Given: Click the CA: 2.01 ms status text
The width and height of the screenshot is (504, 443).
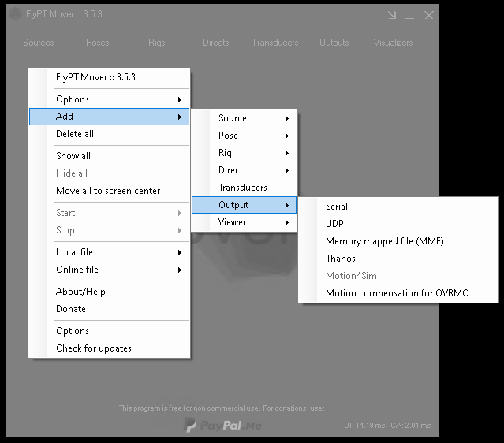Looking at the screenshot, I should [411, 426].
